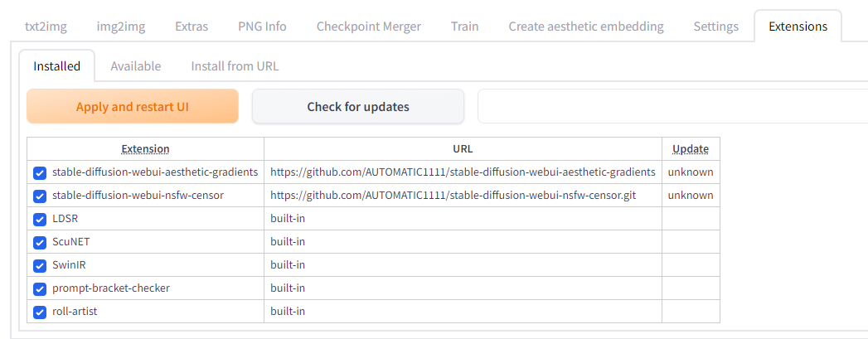
Task: Open the Train tab
Action: 465,27
